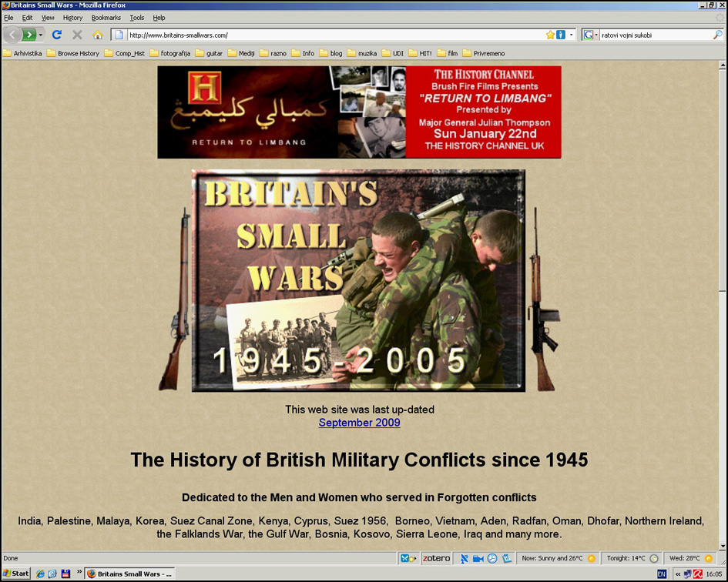Screen dimensions: 728x582
Task: Click the Forecastfox radar satellite icon
Action: [464, 558]
